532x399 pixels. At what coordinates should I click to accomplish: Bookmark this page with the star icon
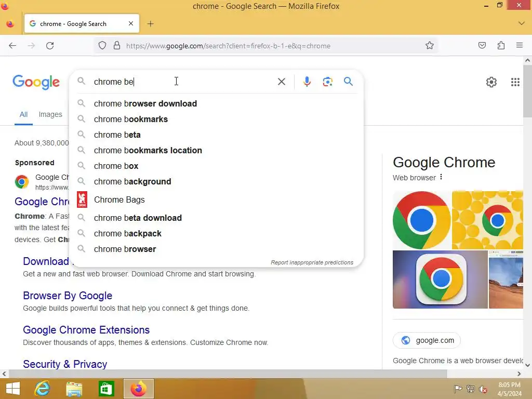[430, 46]
